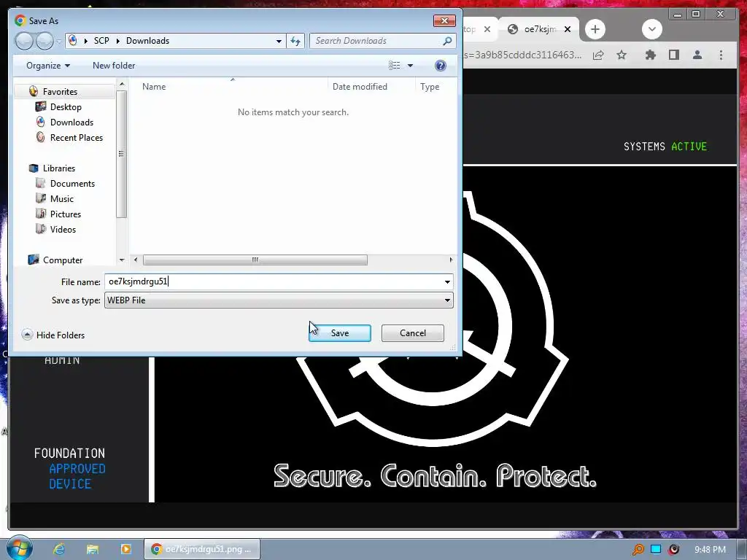Open the Save As dialog help button
Screen dimensions: 747x560
[441, 66]
